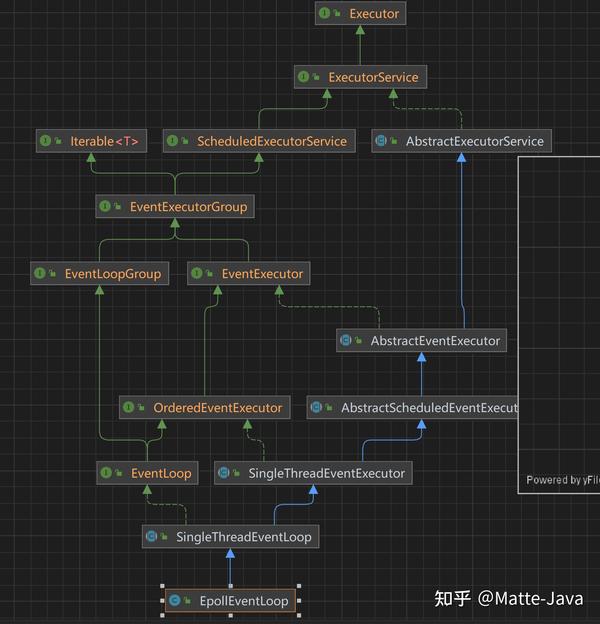The image size is (600, 624).
Task: Click abstract class icon beside AbstractScheduledEventExecutor
Action: click(316, 407)
